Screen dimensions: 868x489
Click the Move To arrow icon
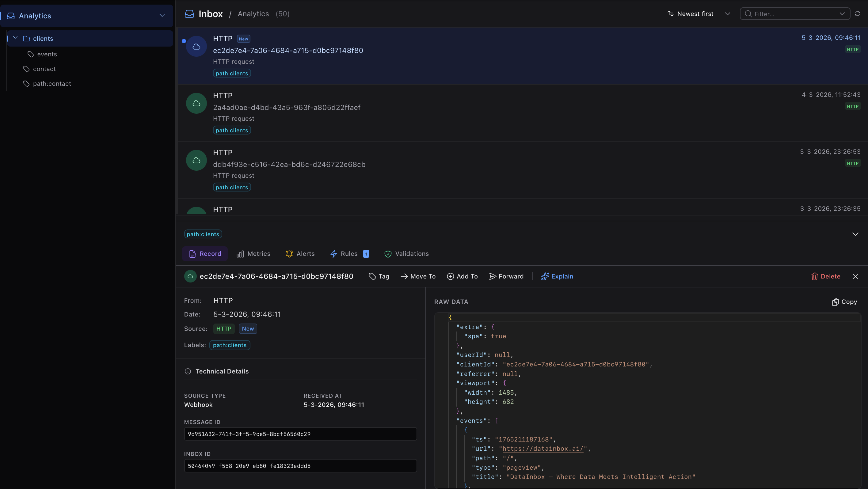(404, 276)
